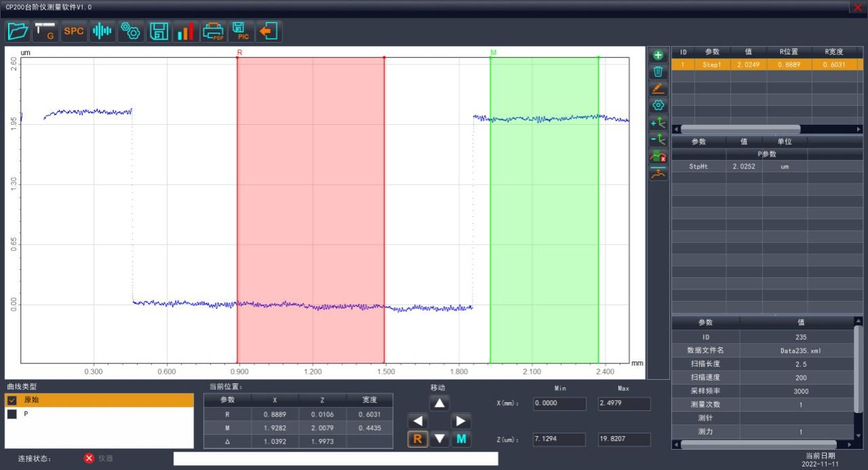Image resolution: width=868 pixels, height=470 pixels.
Task: Click the X Max input field
Action: 624,404
